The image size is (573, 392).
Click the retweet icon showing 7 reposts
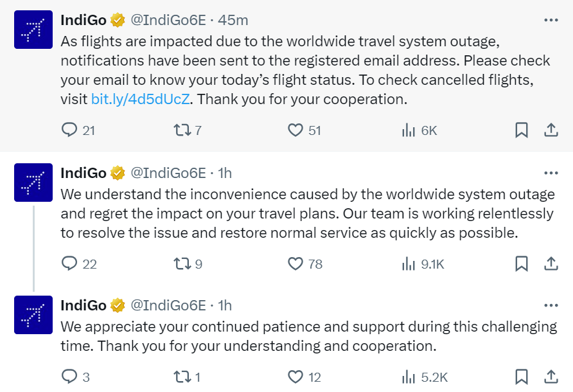(181, 130)
